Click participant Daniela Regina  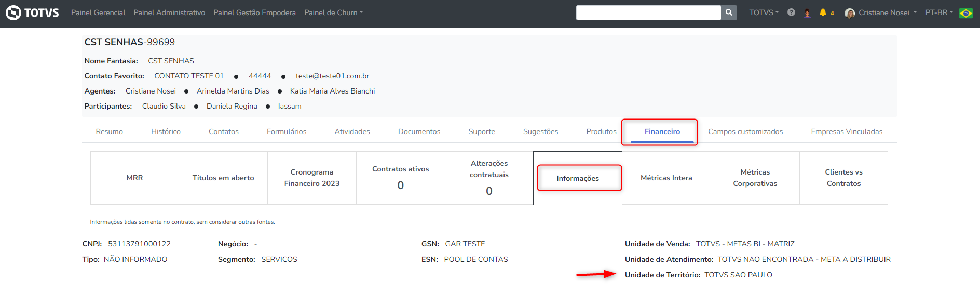(232, 106)
